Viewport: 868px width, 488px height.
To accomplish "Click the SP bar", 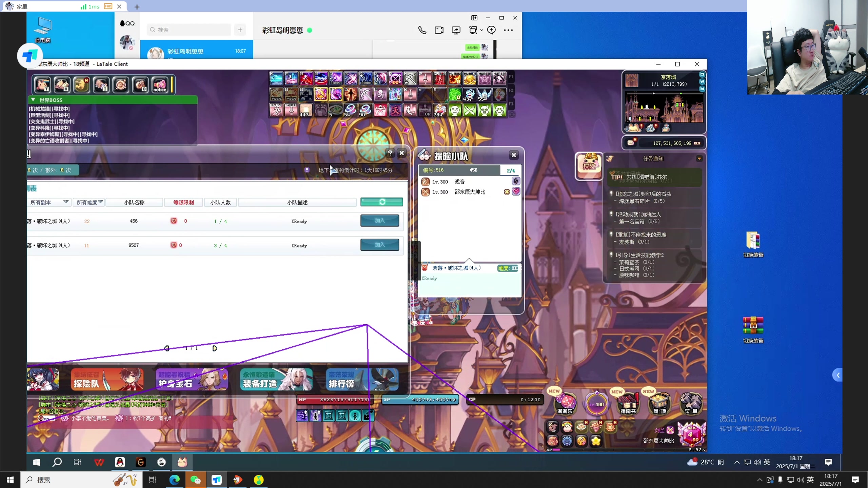I will click(420, 400).
